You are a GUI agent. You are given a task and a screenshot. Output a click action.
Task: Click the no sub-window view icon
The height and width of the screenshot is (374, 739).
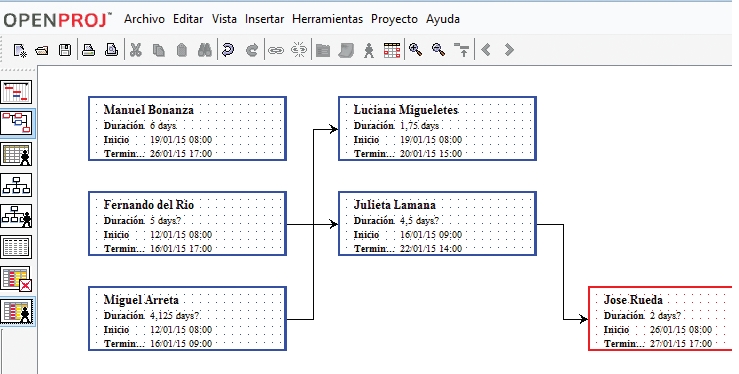16,279
